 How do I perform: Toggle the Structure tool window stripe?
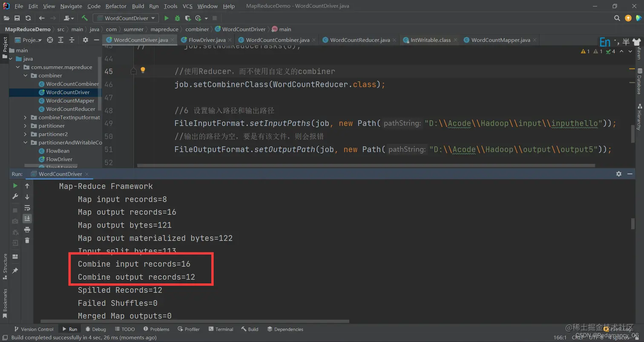pos(5,266)
